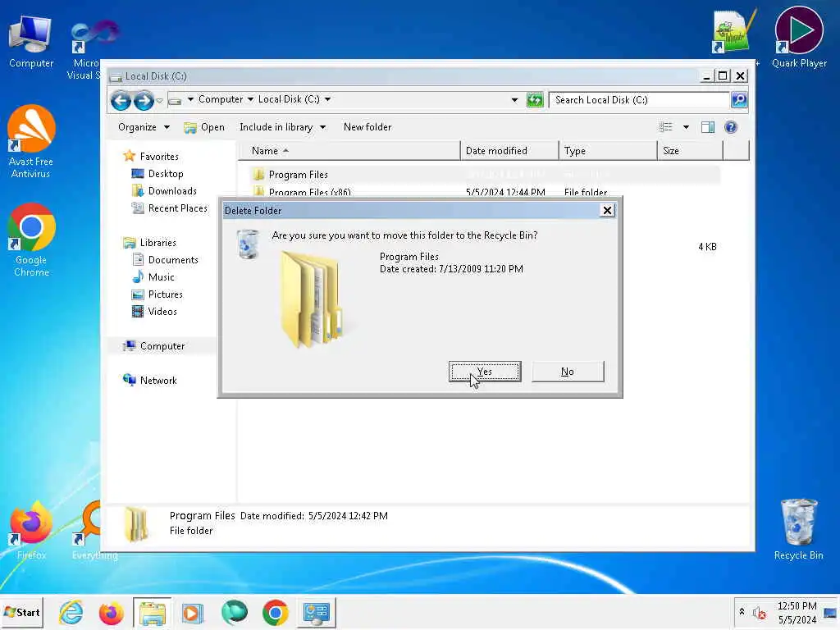The width and height of the screenshot is (840, 630).
Task: Confirm deletion with the Yes button
Action: click(x=485, y=372)
